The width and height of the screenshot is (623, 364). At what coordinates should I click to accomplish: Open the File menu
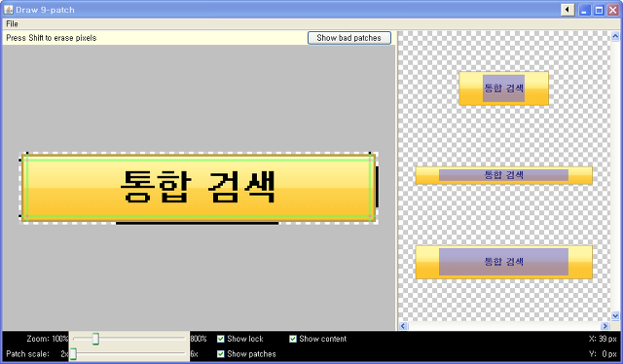point(12,23)
